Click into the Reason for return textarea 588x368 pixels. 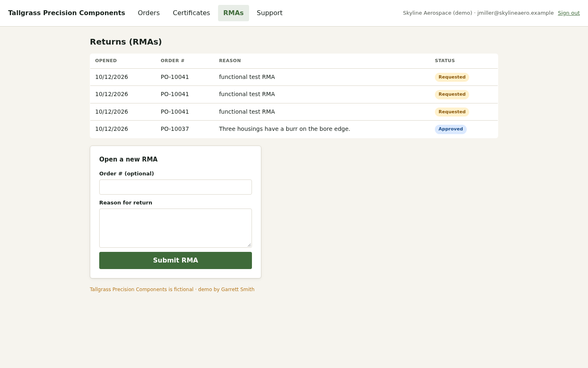(176, 228)
